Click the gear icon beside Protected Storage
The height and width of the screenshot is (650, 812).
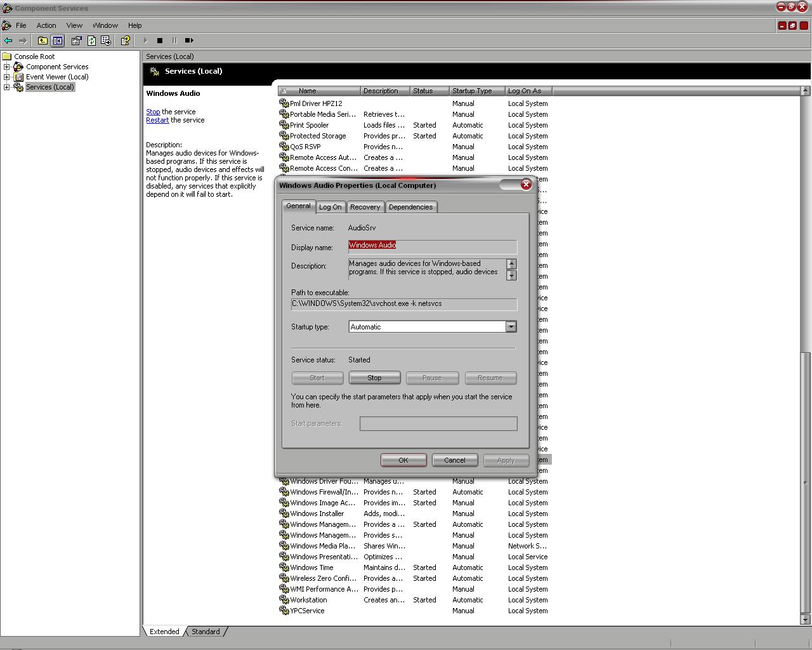point(284,136)
